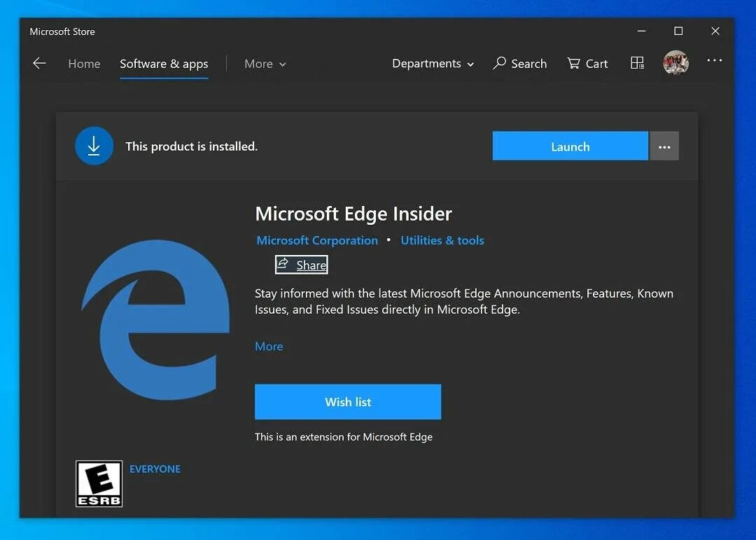
Task: Add extension to Wish list
Action: pyautogui.click(x=348, y=401)
